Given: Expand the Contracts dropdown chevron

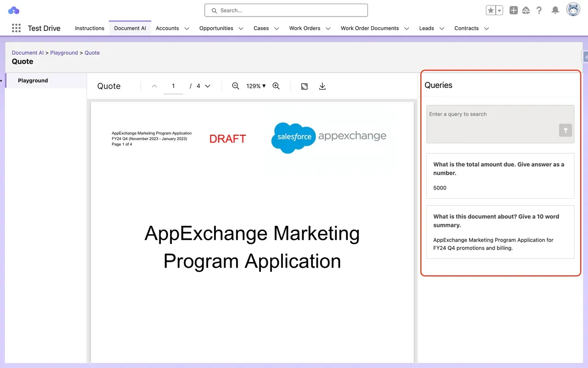Looking at the screenshot, I should pyautogui.click(x=486, y=29).
